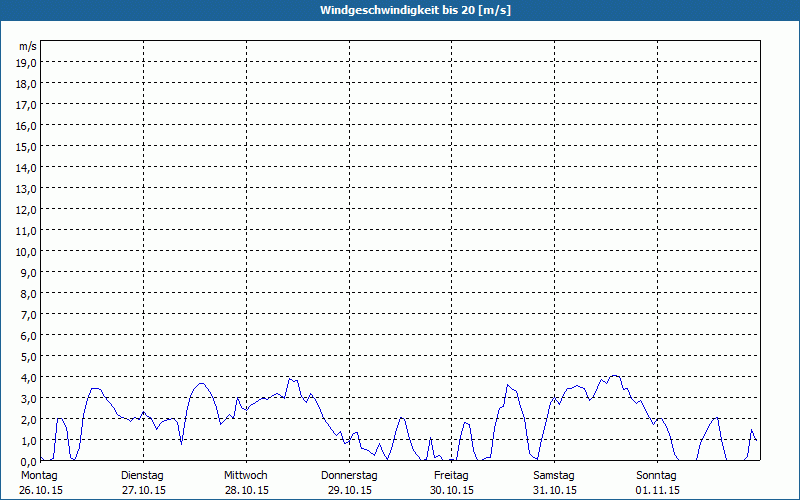Screen dimensions: 800x500
Task: Select the 12,0 y-axis value
Action: (x=26, y=210)
